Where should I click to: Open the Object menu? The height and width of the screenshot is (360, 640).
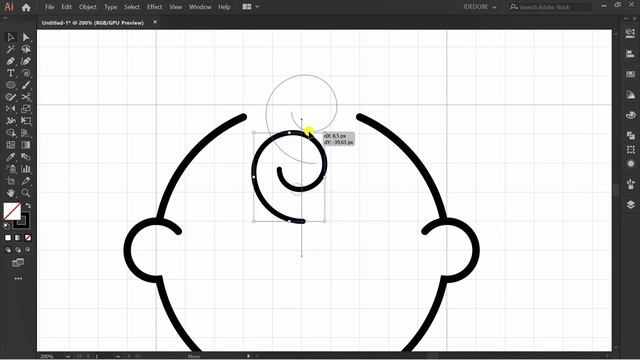tap(88, 7)
